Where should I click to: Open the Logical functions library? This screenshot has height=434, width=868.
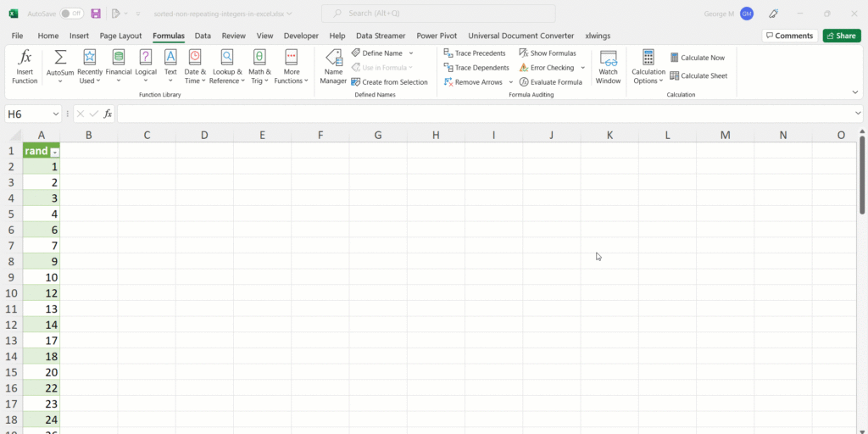click(x=146, y=58)
